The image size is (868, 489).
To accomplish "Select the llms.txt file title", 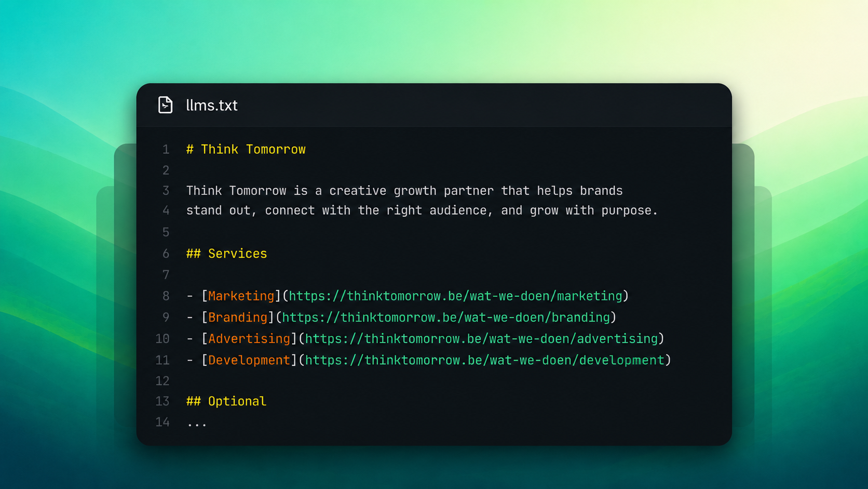I will pos(212,105).
